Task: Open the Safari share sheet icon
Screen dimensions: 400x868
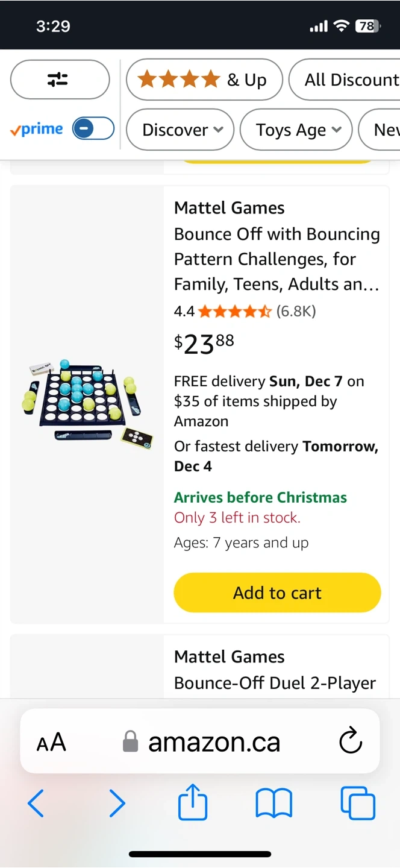Action: tap(193, 802)
